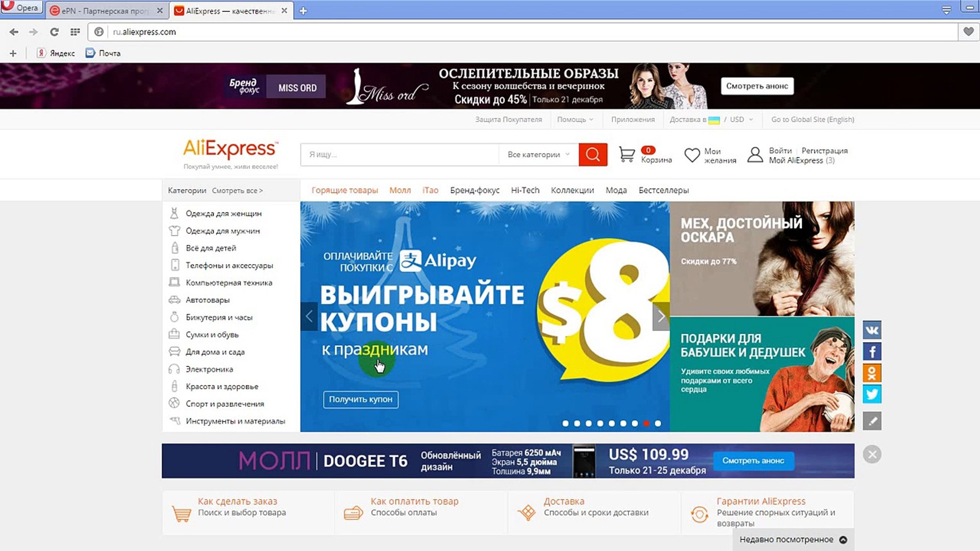Image resolution: width=980 pixels, height=551 pixels.
Task: Open 'Телефоны и аксессуары' category
Action: click(x=229, y=265)
